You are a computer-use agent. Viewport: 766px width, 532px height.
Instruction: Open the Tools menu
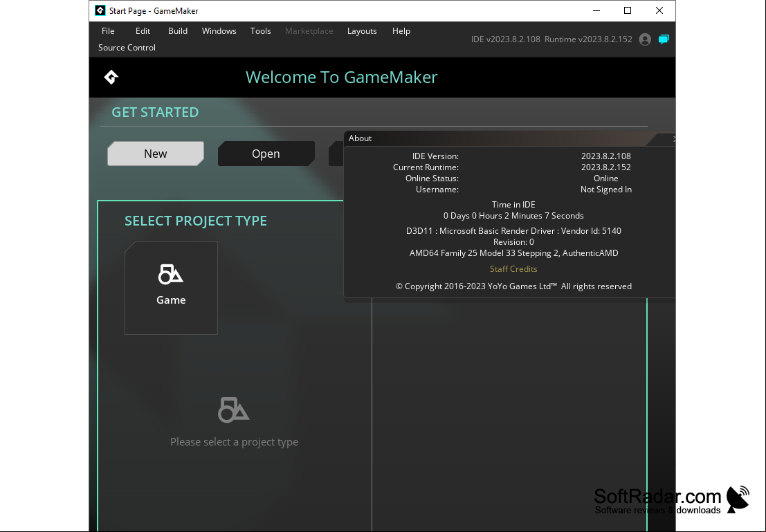(260, 30)
